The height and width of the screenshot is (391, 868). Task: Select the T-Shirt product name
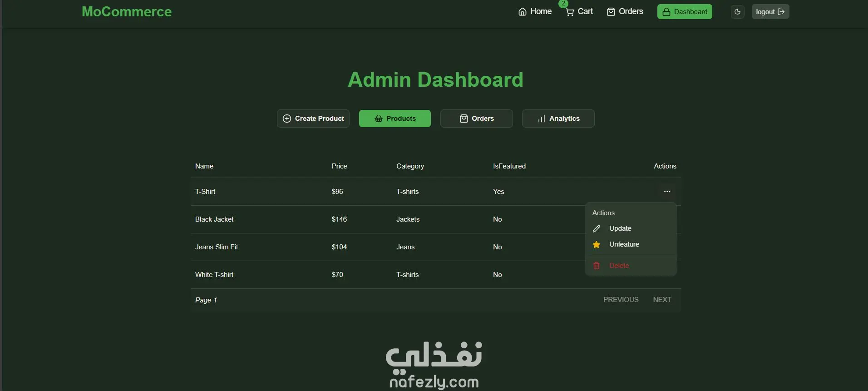pos(205,192)
